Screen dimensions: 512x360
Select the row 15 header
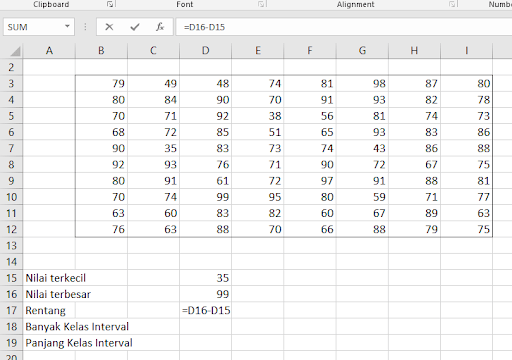click(x=11, y=278)
